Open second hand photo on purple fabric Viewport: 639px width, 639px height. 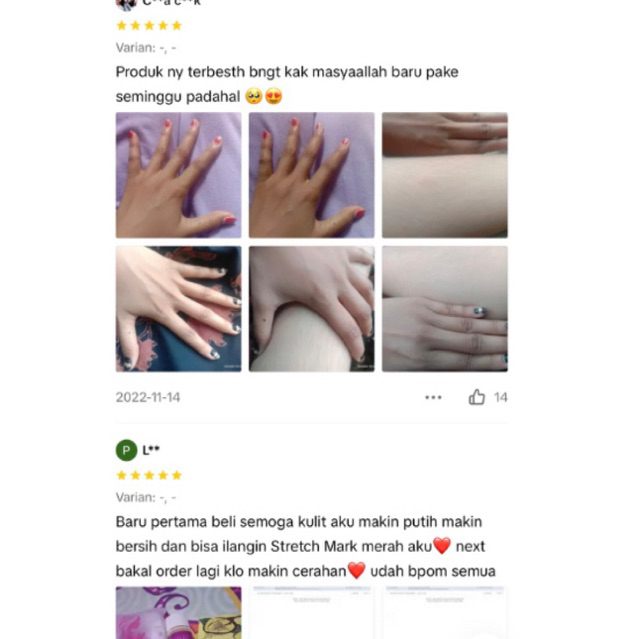(x=312, y=175)
